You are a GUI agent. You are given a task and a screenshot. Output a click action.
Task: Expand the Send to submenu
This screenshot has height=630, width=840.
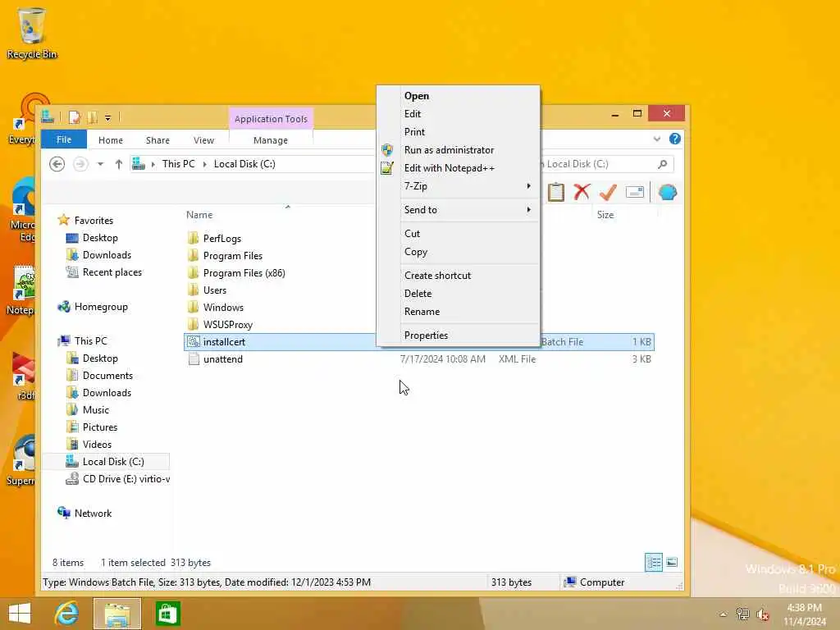(x=529, y=209)
